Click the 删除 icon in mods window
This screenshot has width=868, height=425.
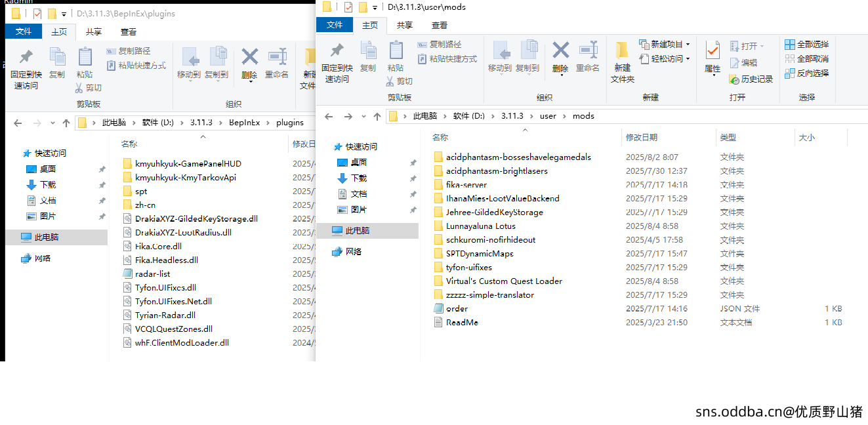[x=560, y=51]
